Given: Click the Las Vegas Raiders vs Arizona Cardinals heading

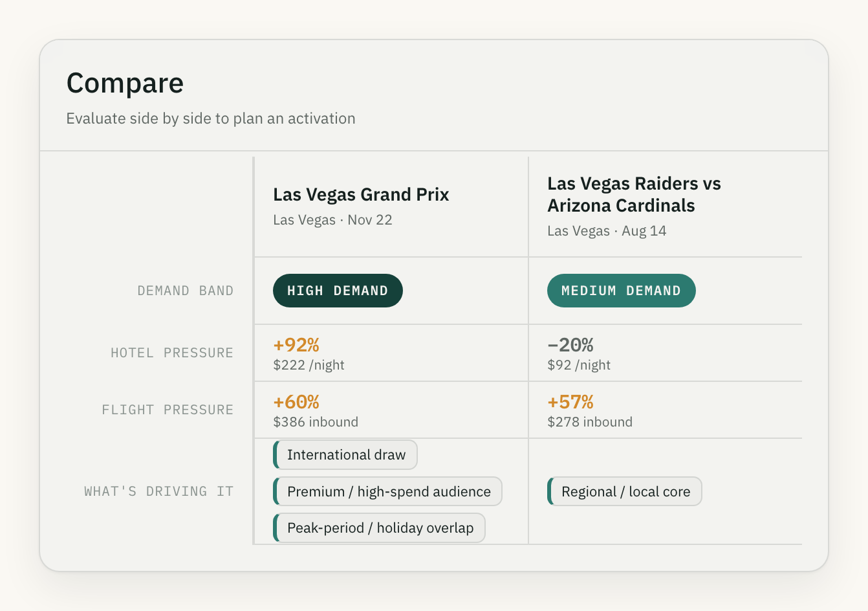Looking at the screenshot, I should (634, 195).
